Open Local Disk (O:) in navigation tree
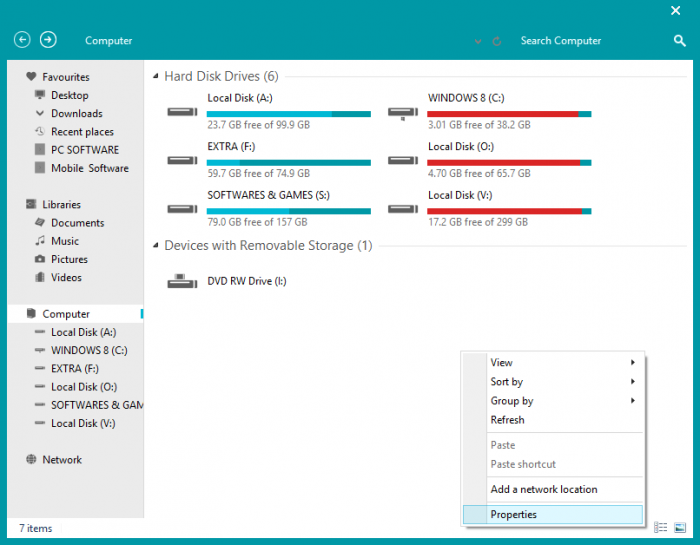The width and height of the screenshot is (700, 545). click(84, 387)
